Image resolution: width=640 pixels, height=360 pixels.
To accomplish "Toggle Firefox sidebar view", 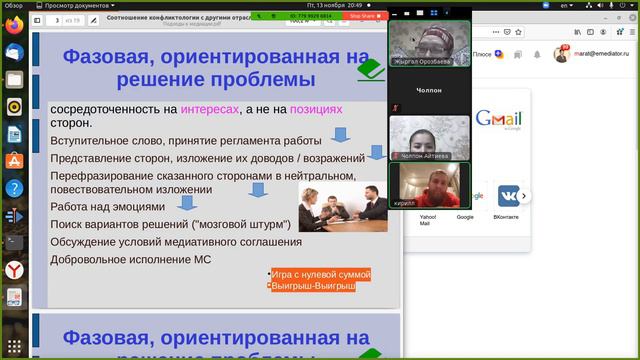I will click(x=590, y=32).
